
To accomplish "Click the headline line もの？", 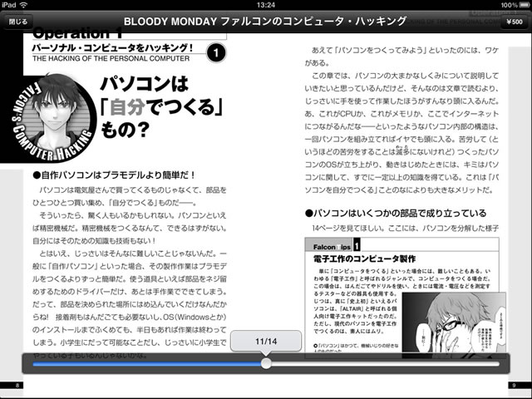I will [x=126, y=130].
